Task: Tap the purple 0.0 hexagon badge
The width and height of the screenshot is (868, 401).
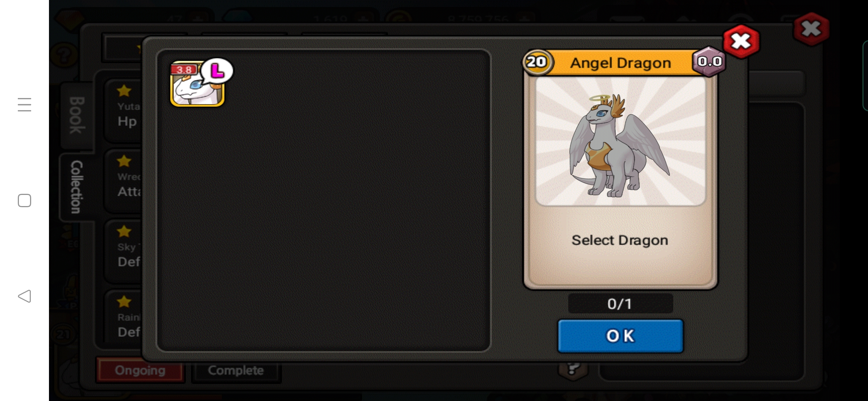Action: [x=709, y=61]
